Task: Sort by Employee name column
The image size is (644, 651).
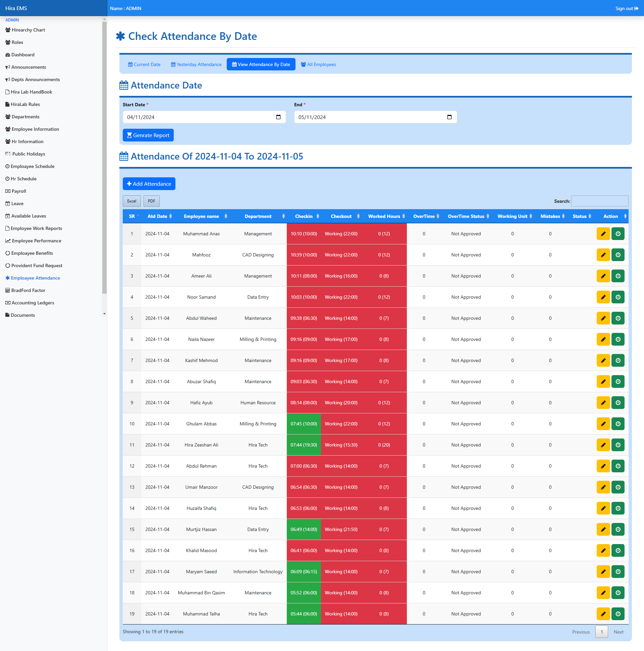Action: tap(202, 216)
